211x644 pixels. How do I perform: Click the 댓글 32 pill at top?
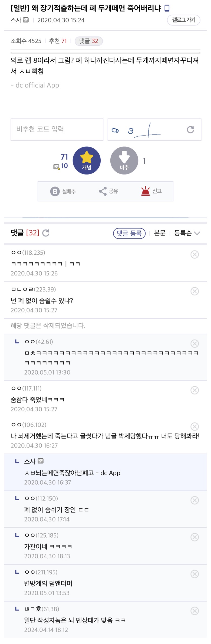[x=88, y=41]
